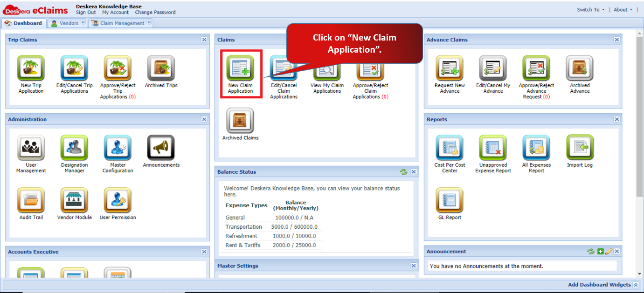The height and width of the screenshot is (293, 644).
Task: Click the Rent & Tariffs balance row
Action: (272, 245)
